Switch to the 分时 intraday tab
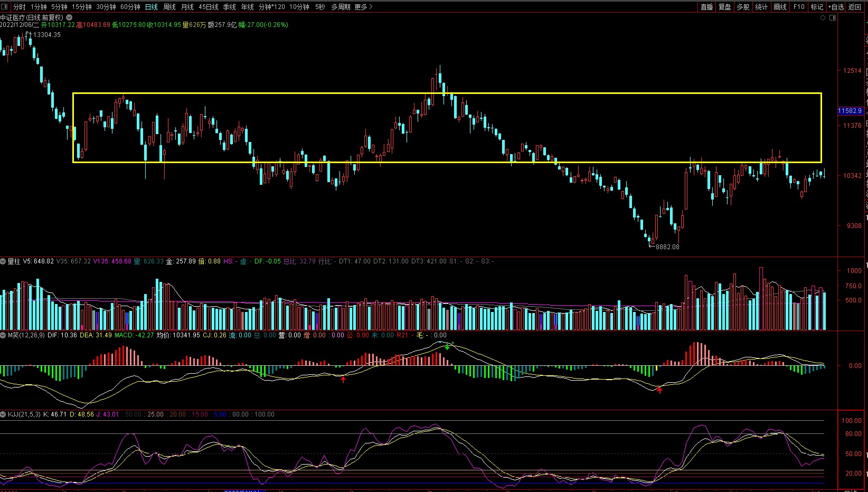 (19, 7)
